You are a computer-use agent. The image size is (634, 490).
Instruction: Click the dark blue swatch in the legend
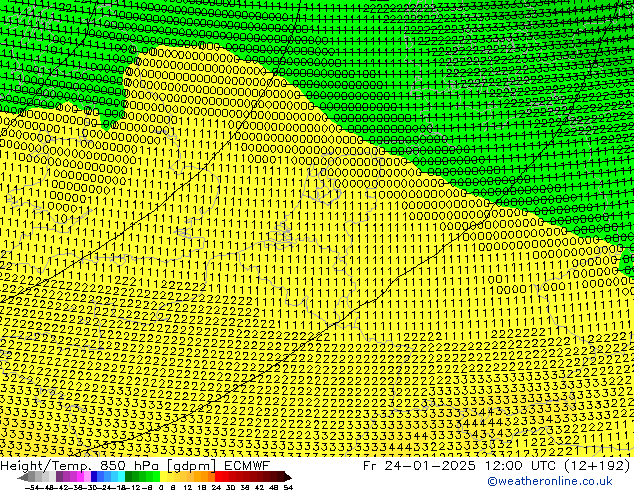point(94,477)
